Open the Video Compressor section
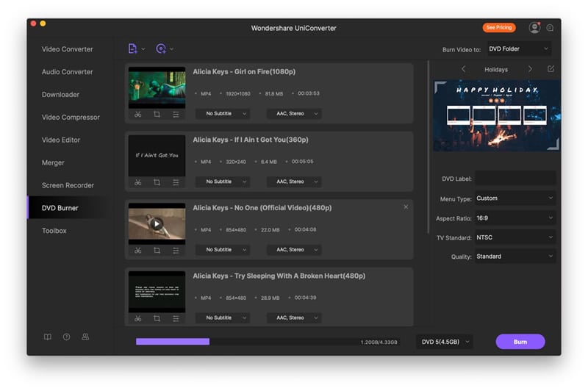The height and width of the screenshot is (391, 588). (71, 118)
